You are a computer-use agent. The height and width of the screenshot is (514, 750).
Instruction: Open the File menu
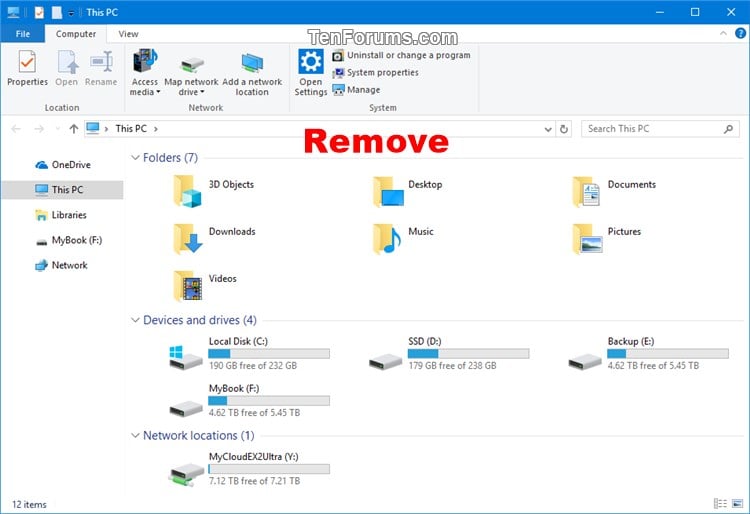[x=22, y=34]
